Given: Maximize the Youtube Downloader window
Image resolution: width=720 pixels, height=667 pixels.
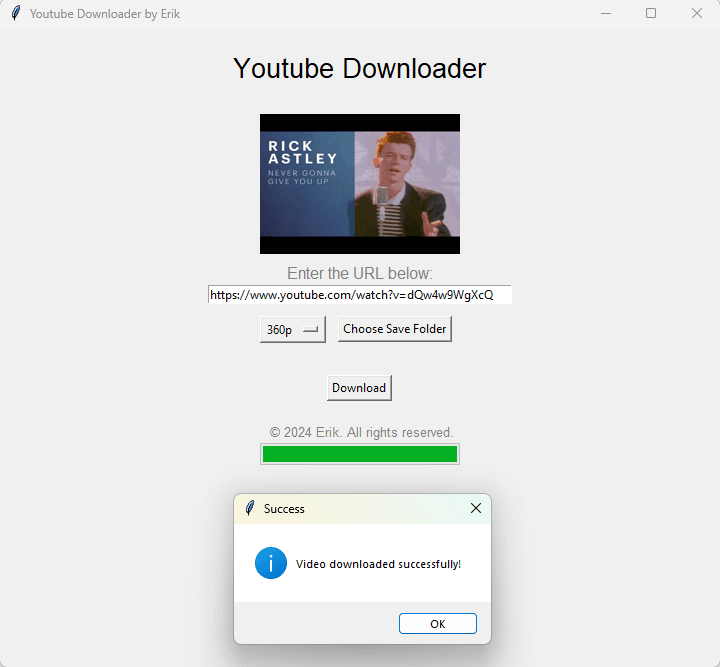Looking at the screenshot, I should click(651, 13).
